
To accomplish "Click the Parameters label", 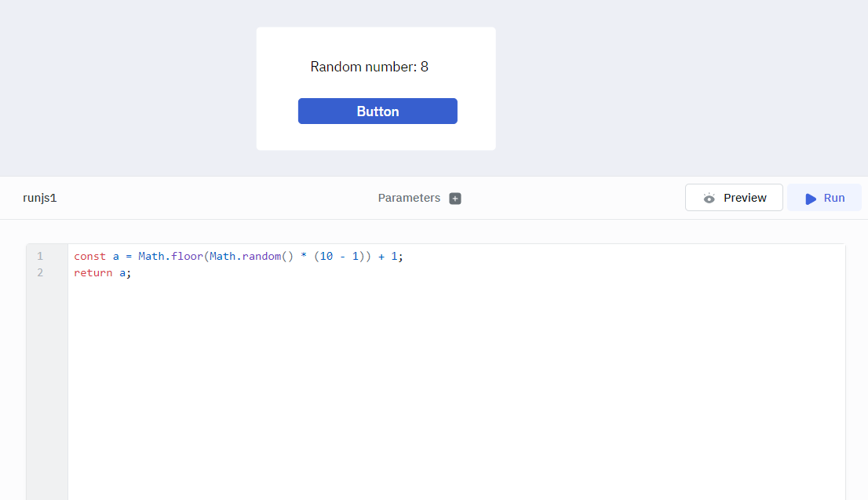I will (409, 198).
